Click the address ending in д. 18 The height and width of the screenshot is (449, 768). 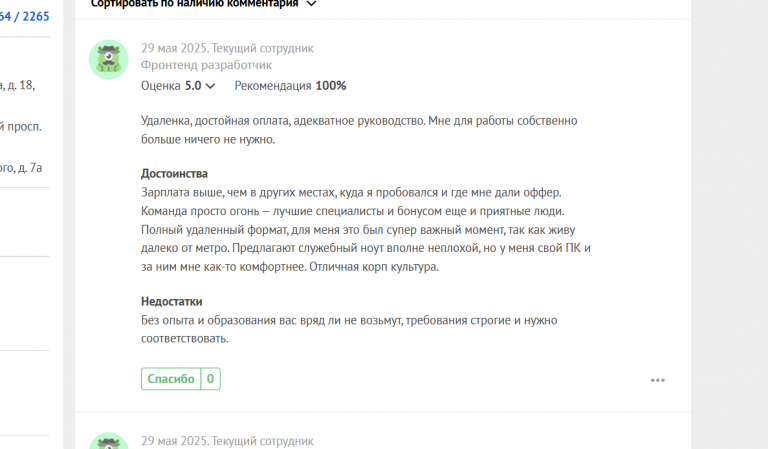point(18,85)
